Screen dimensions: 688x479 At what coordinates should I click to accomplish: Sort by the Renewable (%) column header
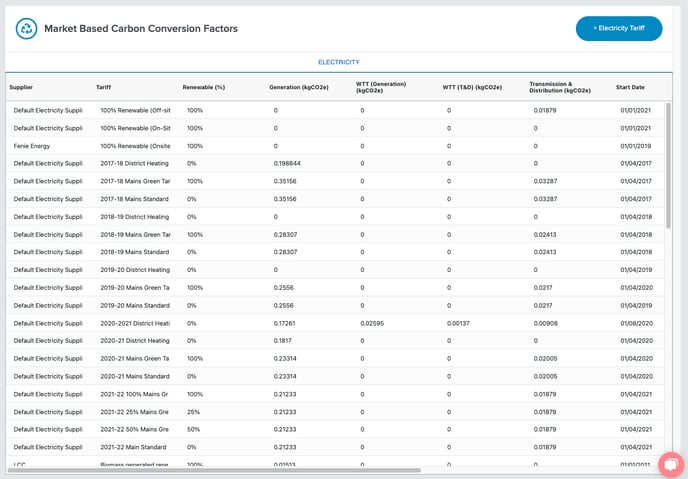click(x=204, y=87)
